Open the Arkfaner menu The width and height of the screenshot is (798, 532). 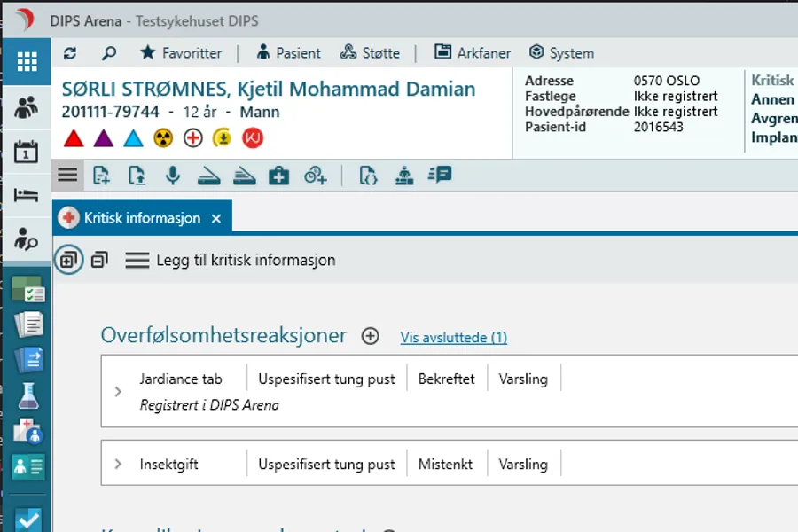pos(473,53)
